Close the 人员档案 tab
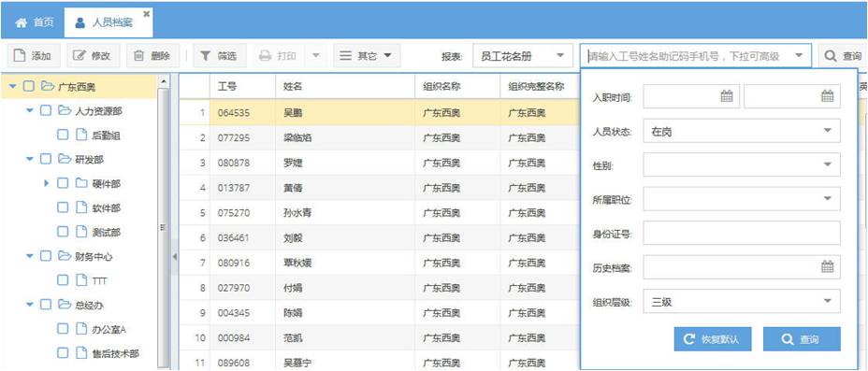The height and width of the screenshot is (371, 868). pos(146,13)
